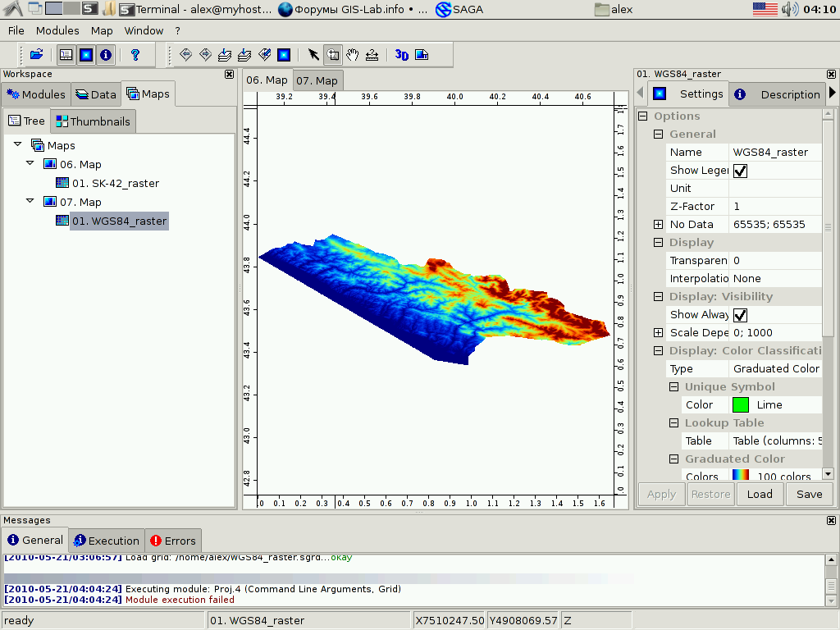Screen dimensions: 840x630
Task: Click the Load button in settings panel
Action: click(760, 494)
